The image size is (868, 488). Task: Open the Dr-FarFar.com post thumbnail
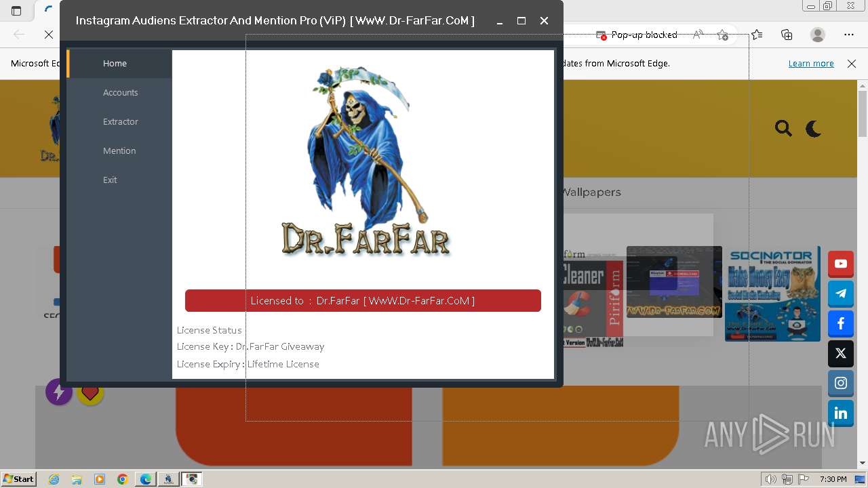pyautogui.click(x=674, y=282)
